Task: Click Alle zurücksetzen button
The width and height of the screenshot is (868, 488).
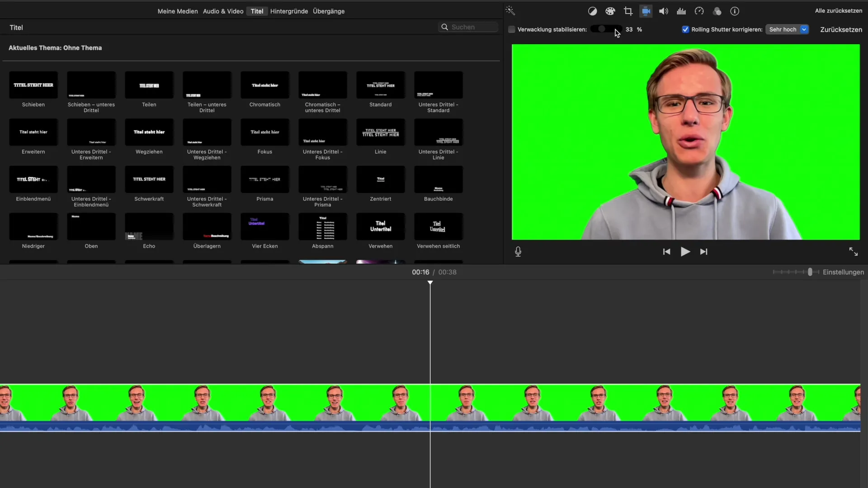Action: click(839, 11)
